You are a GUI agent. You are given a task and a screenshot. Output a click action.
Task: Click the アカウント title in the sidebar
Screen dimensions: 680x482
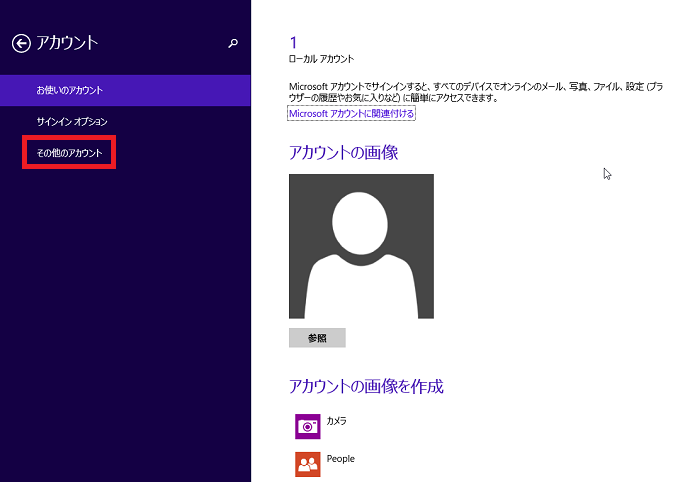tap(67, 43)
